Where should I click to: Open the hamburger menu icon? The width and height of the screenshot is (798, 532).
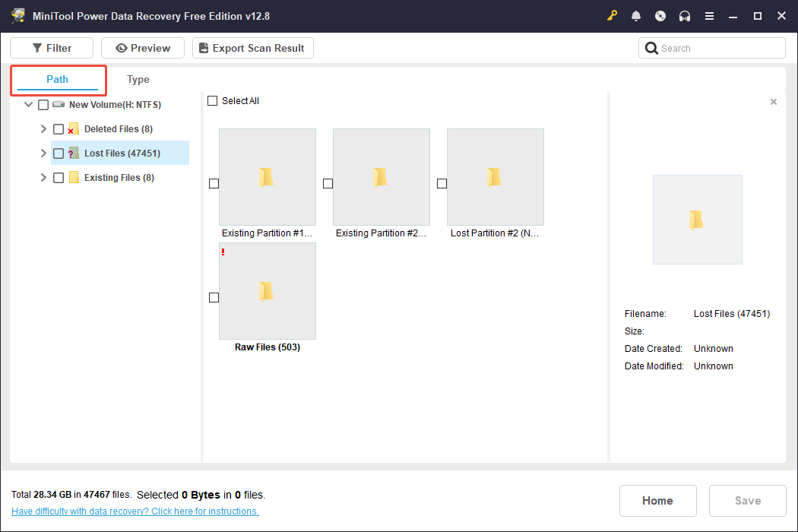click(x=709, y=15)
